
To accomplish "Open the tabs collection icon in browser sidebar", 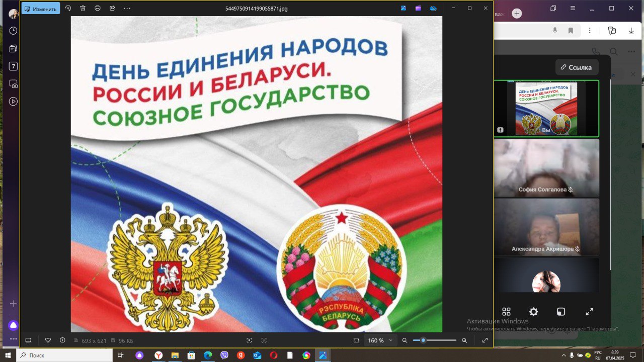I will coord(13,49).
